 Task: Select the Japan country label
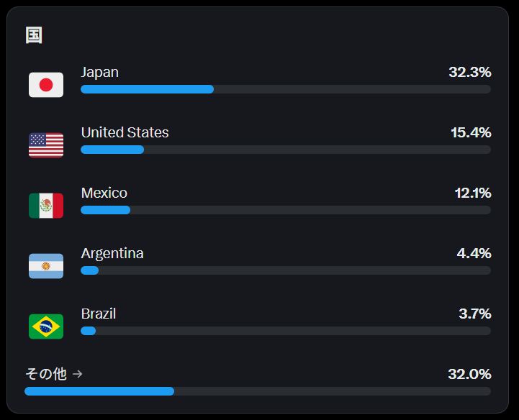[99, 72]
